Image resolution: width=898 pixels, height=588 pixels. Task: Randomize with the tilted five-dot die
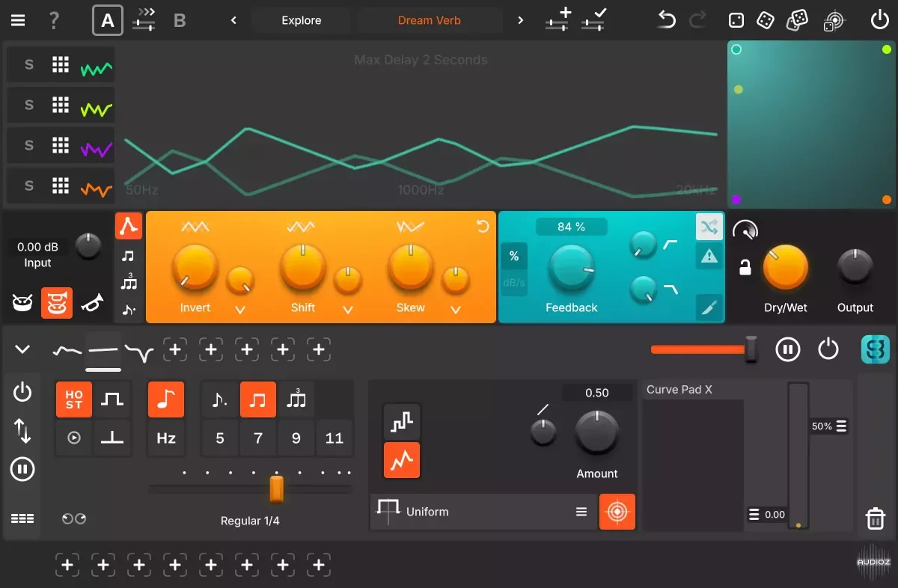pos(765,20)
